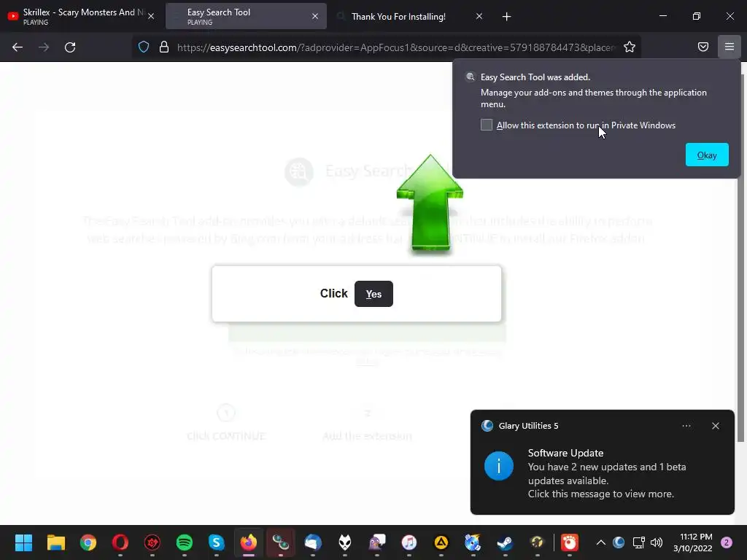Click the Firefox taskbar icon
Viewport: 747px width, 560px height.
pos(249,542)
